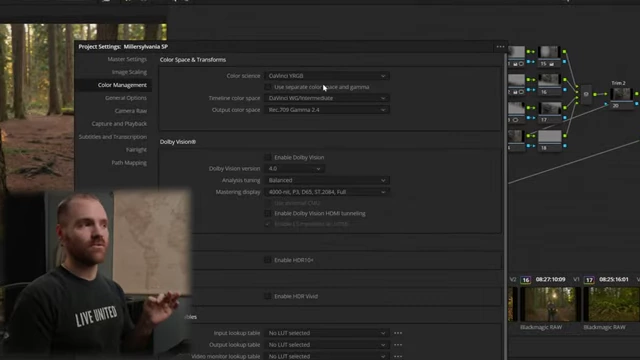The image size is (640, 360).
Task: Open the Mastering display dropdown
Action: 327,192
